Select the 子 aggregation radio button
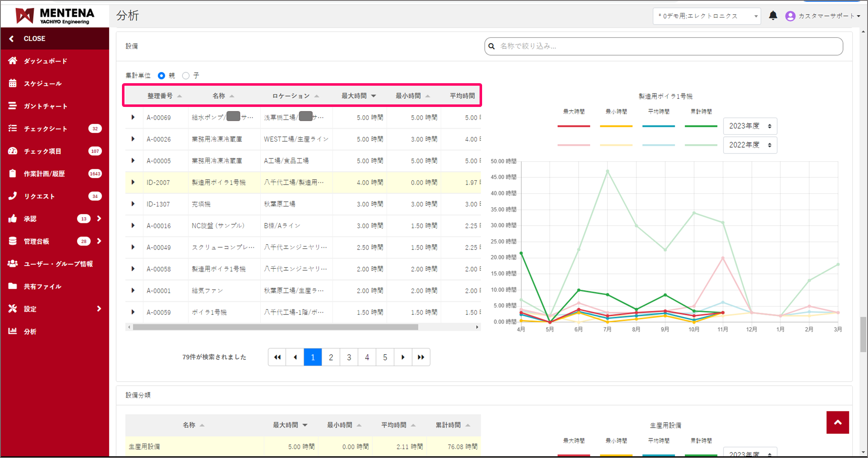Image resolution: width=868 pixels, height=458 pixels. [186, 76]
